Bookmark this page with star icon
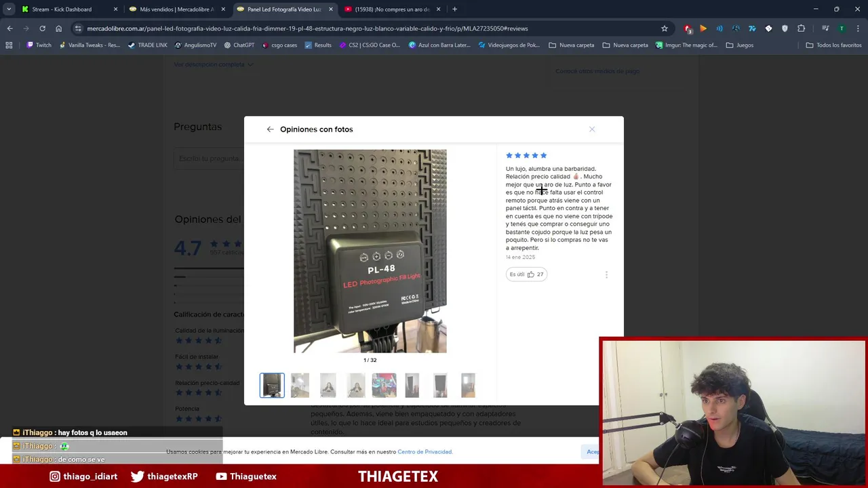Screen dimensions: 868x488 pyautogui.click(x=665, y=28)
